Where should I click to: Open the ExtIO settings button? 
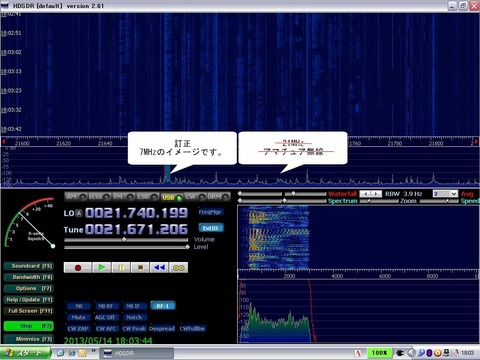click(211, 228)
